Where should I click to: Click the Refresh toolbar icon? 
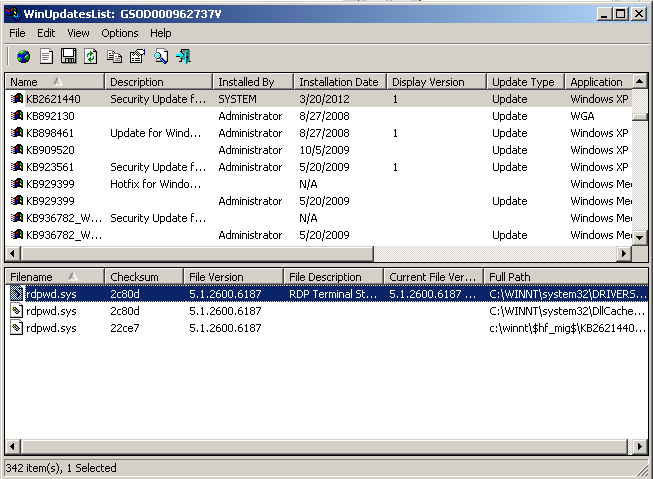click(x=91, y=56)
